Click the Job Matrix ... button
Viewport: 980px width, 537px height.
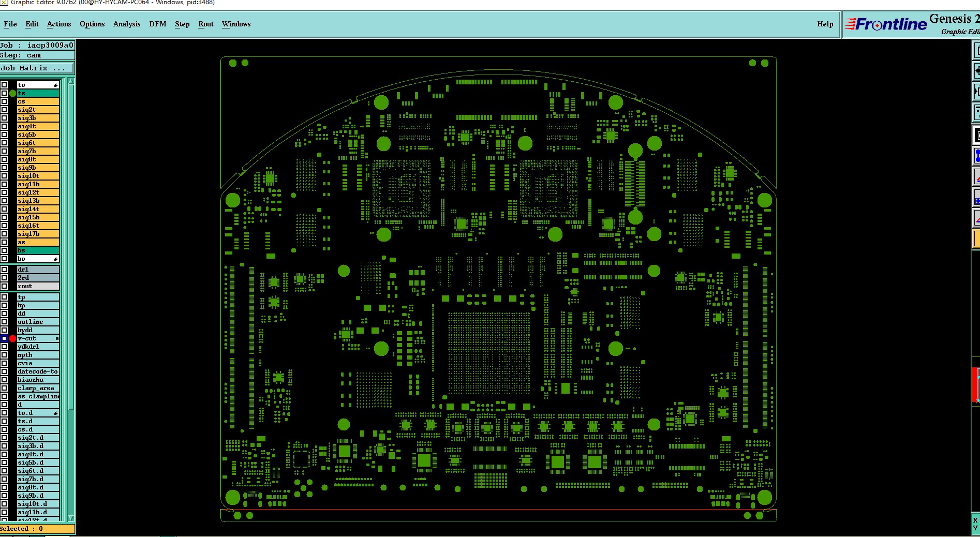[37, 68]
